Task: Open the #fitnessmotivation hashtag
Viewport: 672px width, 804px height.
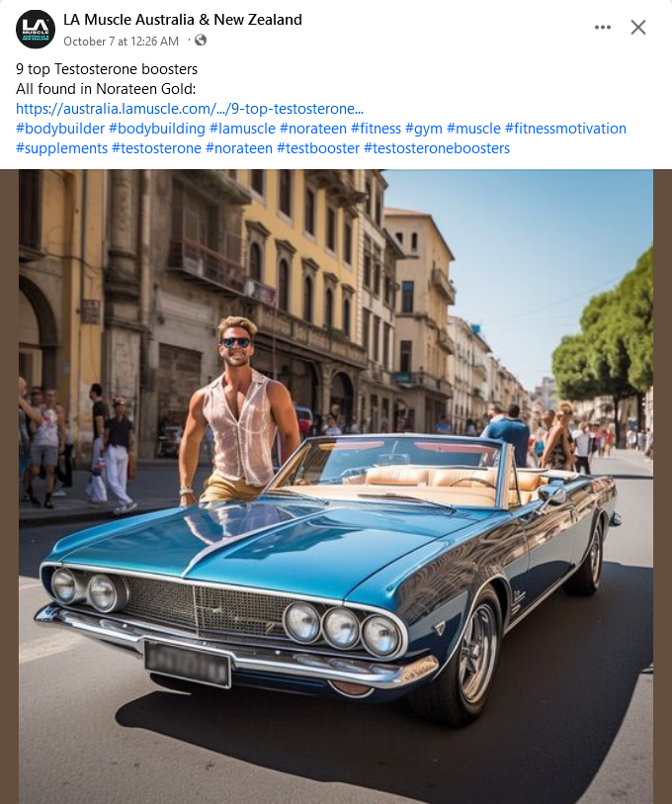Action: pyautogui.click(x=566, y=129)
